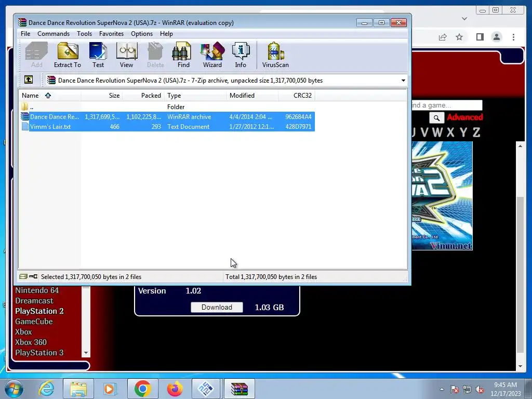Open the Dreamcast link
This screenshot has height=399, width=532.
34,301
